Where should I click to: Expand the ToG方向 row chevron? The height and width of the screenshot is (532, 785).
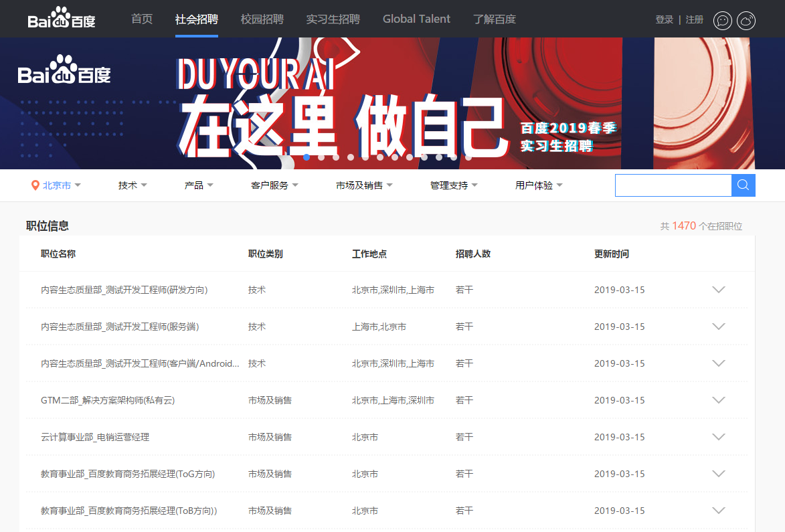pyautogui.click(x=719, y=473)
